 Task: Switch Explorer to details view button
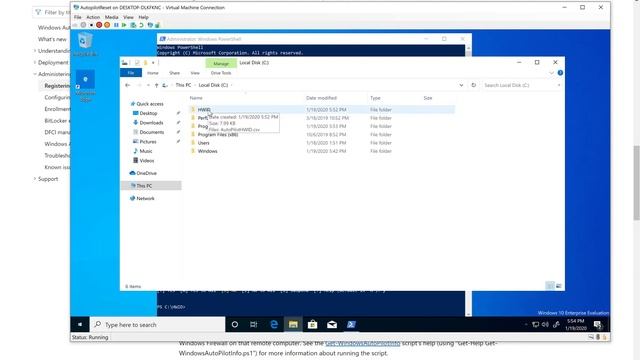coord(550,286)
